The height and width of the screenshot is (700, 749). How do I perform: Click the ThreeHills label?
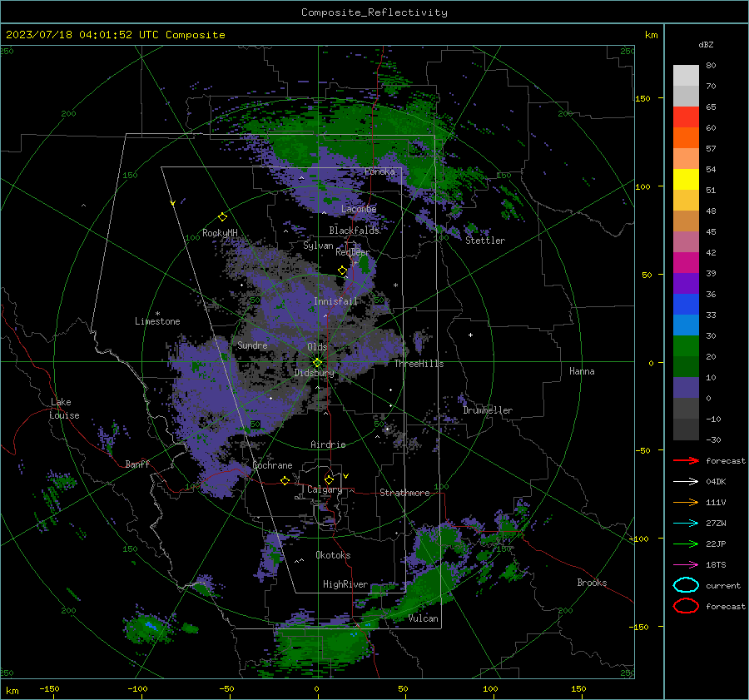click(x=419, y=364)
